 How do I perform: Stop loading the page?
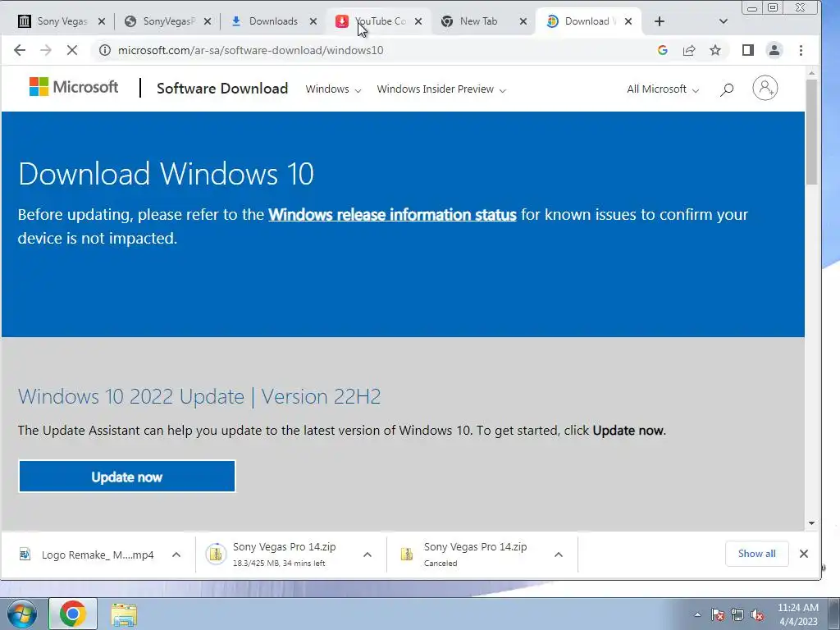coord(72,50)
